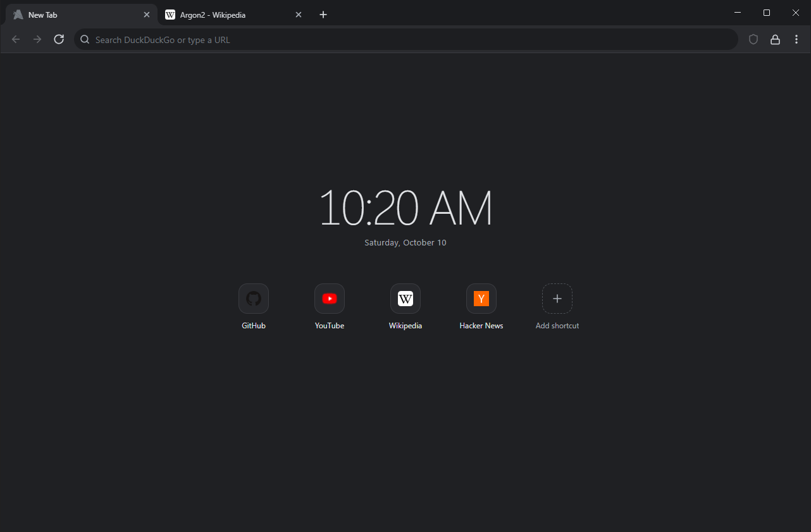Open a new tab with plus button
The height and width of the screenshot is (532, 811).
[x=323, y=15]
